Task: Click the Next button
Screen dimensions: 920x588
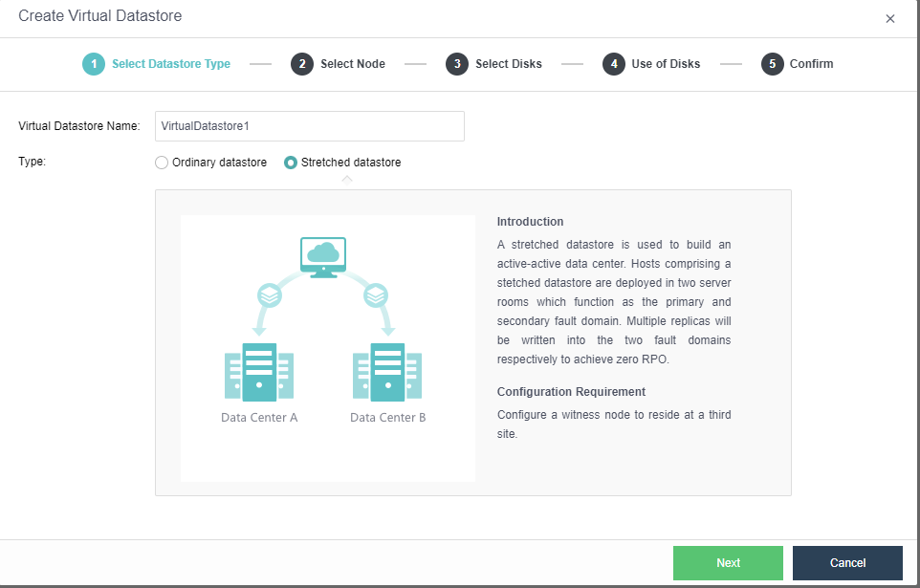Action: [x=727, y=563]
